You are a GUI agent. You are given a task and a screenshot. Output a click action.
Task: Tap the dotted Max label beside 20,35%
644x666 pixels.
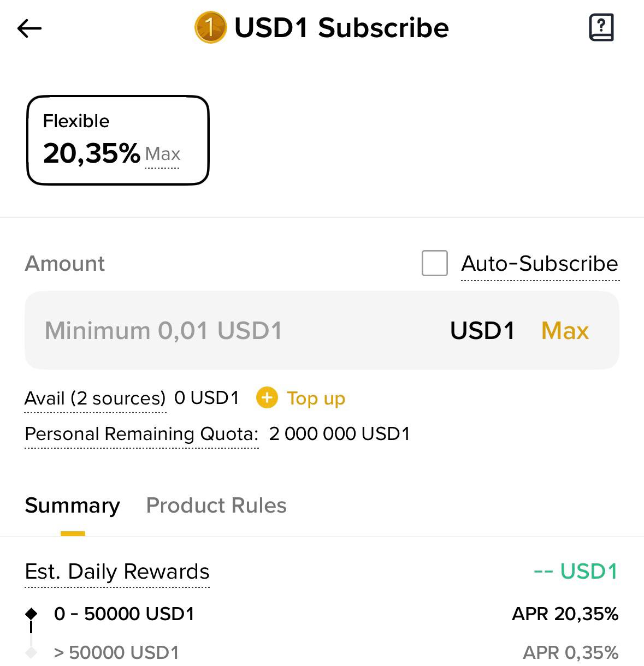coord(162,154)
